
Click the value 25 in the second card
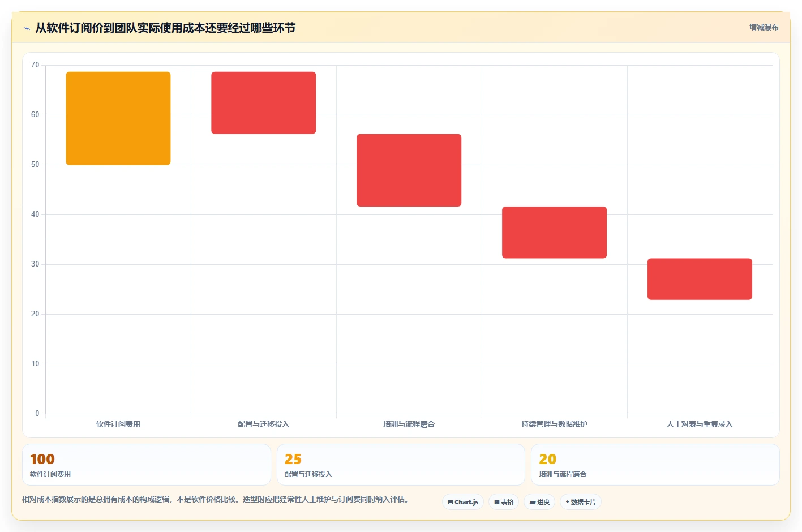(x=293, y=459)
